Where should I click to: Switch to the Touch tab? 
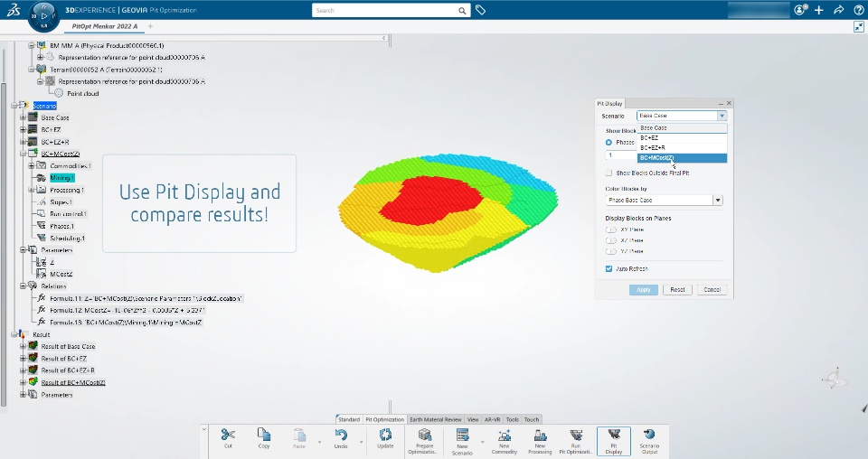[532, 420]
